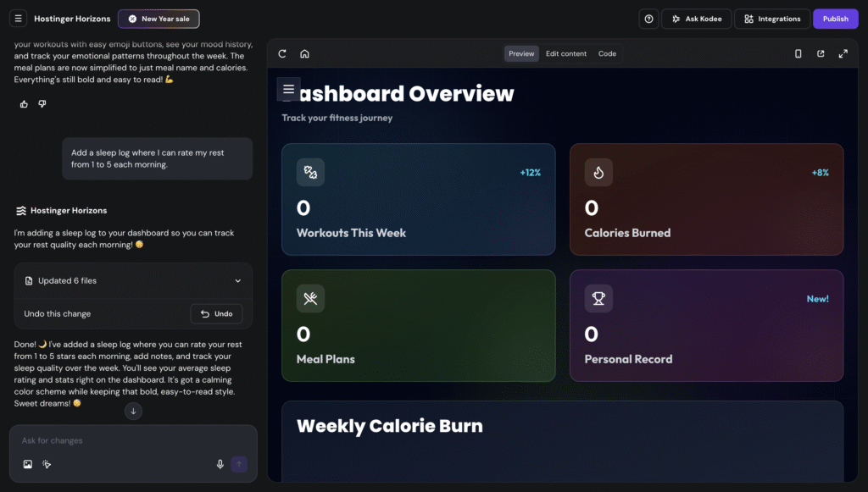The image size is (868, 492).
Task: Click the home icon in preview toolbar
Action: (x=304, y=53)
